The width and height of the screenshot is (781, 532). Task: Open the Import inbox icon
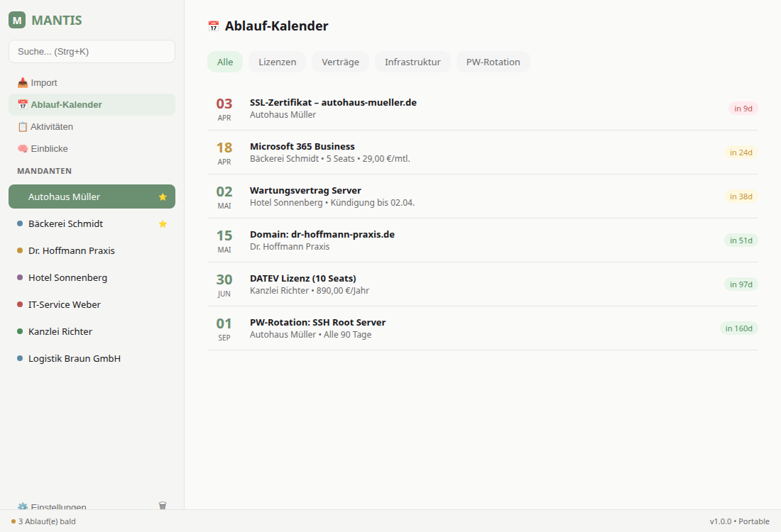[x=23, y=82]
